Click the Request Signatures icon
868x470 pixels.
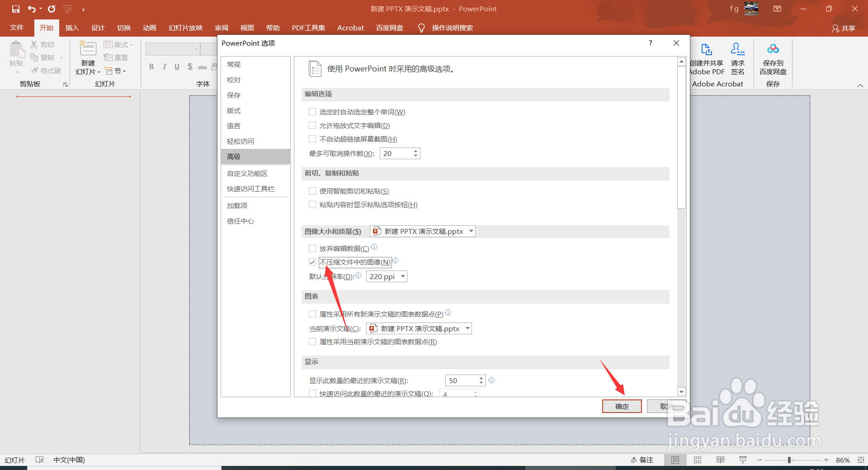(738, 49)
